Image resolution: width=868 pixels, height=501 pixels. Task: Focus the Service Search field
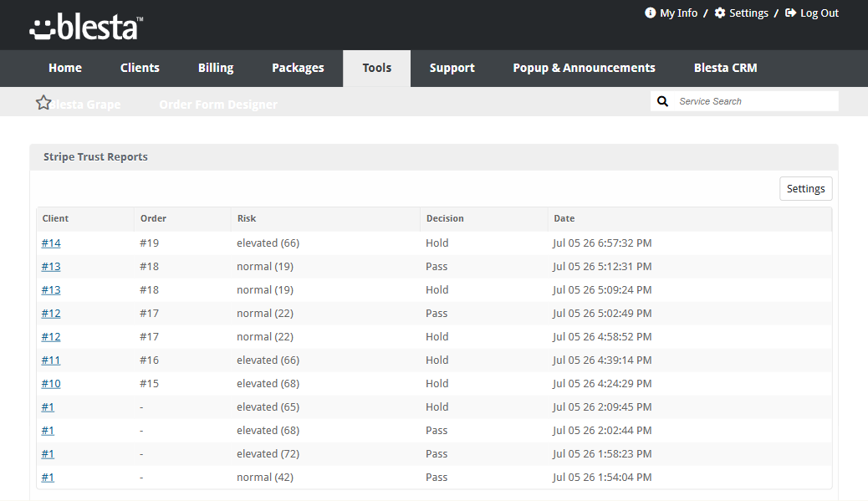pyautogui.click(x=756, y=101)
